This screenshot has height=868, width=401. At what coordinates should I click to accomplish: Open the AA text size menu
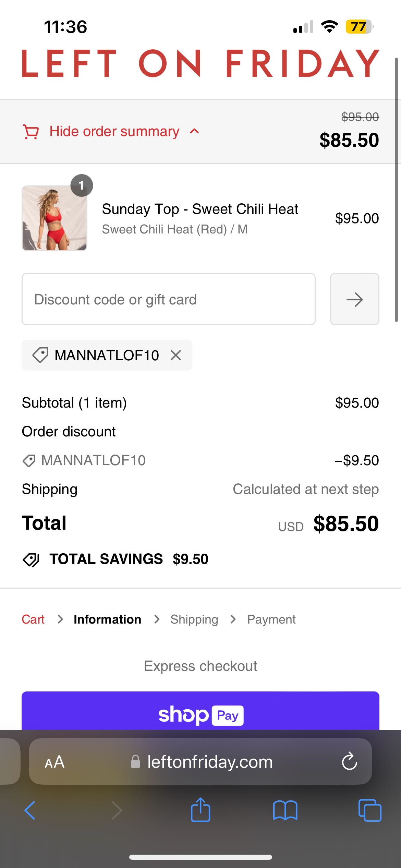[x=54, y=762]
